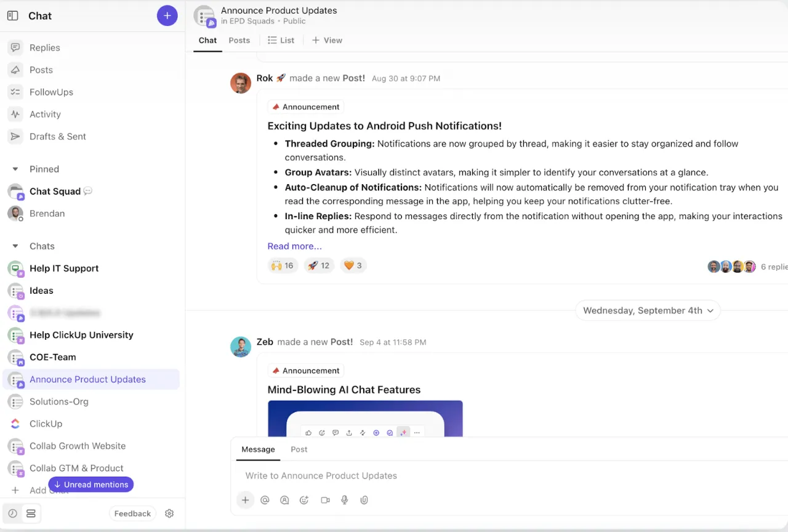788x532 pixels.
Task: Open the Mind-Blowing AI Chat Features post
Action: pyautogui.click(x=344, y=390)
